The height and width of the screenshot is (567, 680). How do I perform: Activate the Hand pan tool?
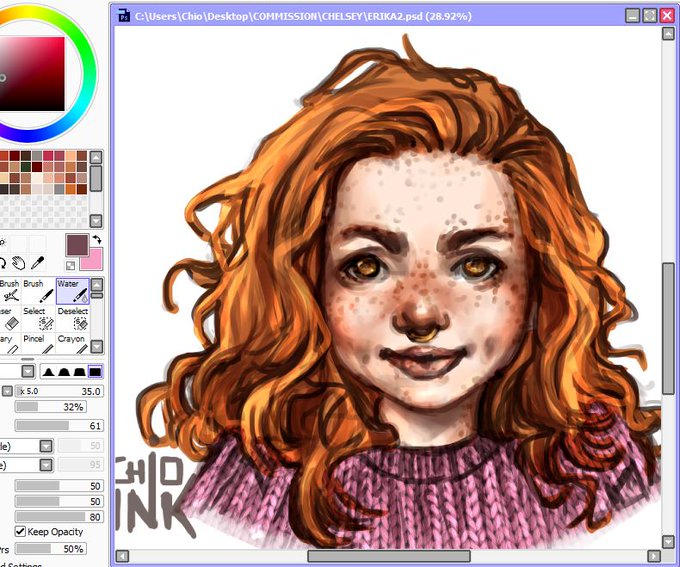point(19,263)
